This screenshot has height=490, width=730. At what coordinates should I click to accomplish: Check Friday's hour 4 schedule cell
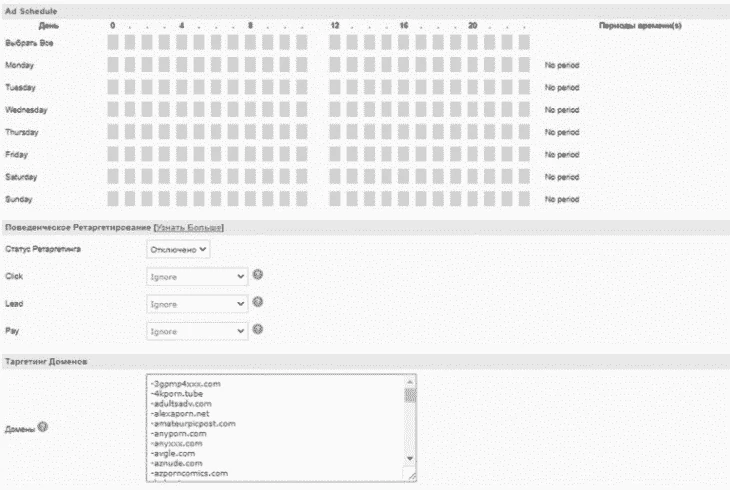(x=182, y=154)
